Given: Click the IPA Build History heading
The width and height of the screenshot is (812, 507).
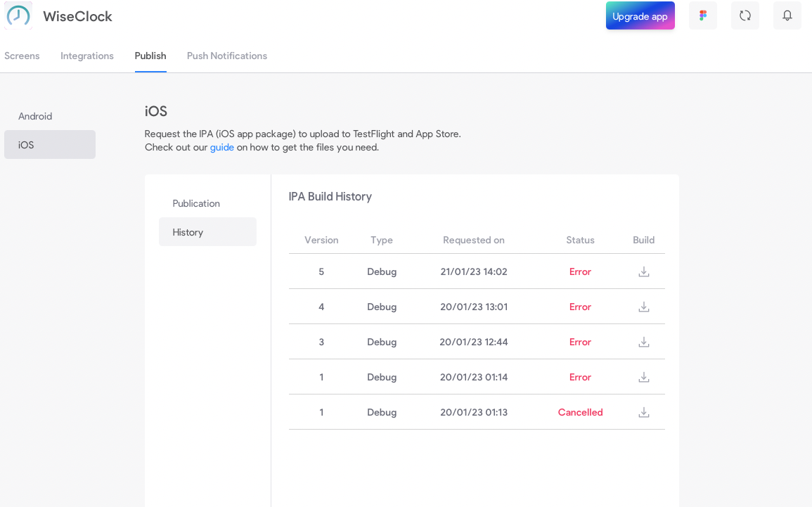Looking at the screenshot, I should [x=330, y=197].
